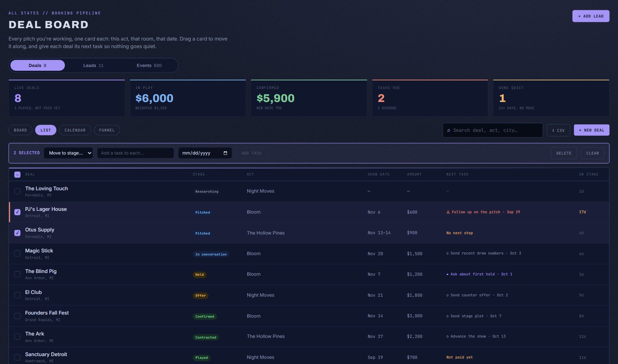
Task: Click the Researching stage badge
Action: (207, 192)
